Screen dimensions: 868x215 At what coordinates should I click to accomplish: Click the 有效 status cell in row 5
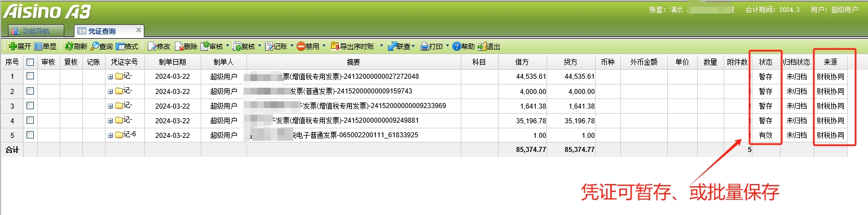[x=765, y=135]
